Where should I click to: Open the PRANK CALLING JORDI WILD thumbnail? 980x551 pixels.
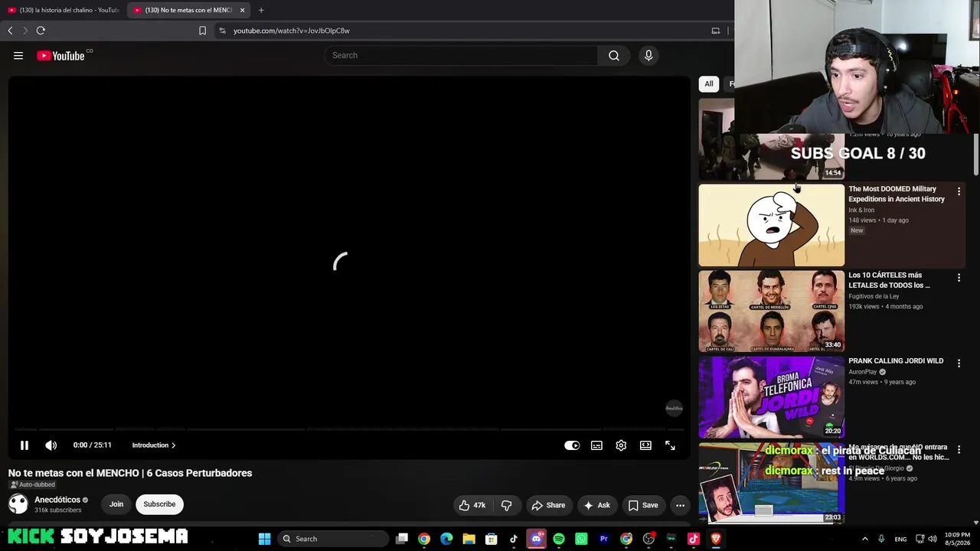tap(771, 397)
